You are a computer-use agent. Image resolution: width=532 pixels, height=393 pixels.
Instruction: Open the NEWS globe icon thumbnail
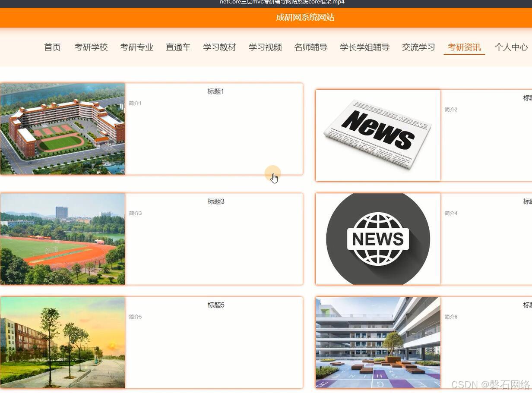pyautogui.click(x=378, y=239)
